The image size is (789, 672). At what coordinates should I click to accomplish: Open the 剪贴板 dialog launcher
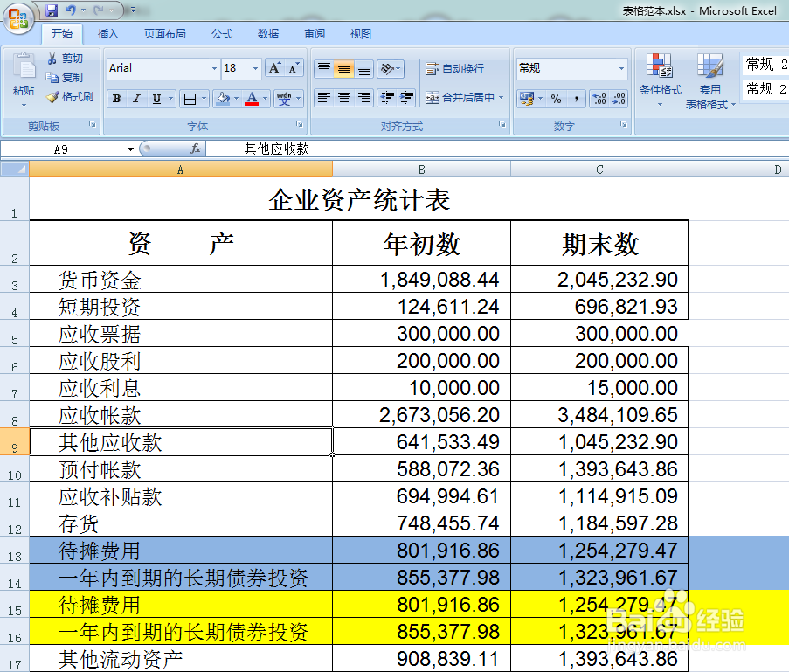tap(93, 124)
